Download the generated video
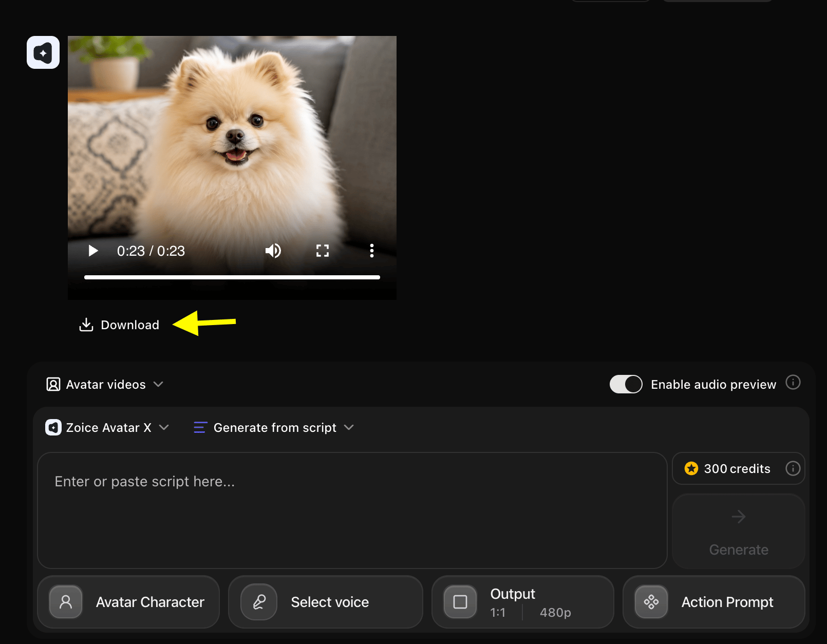The width and height of the screenshot is (827, 644). pyautogui.click(x=119, y=325)
